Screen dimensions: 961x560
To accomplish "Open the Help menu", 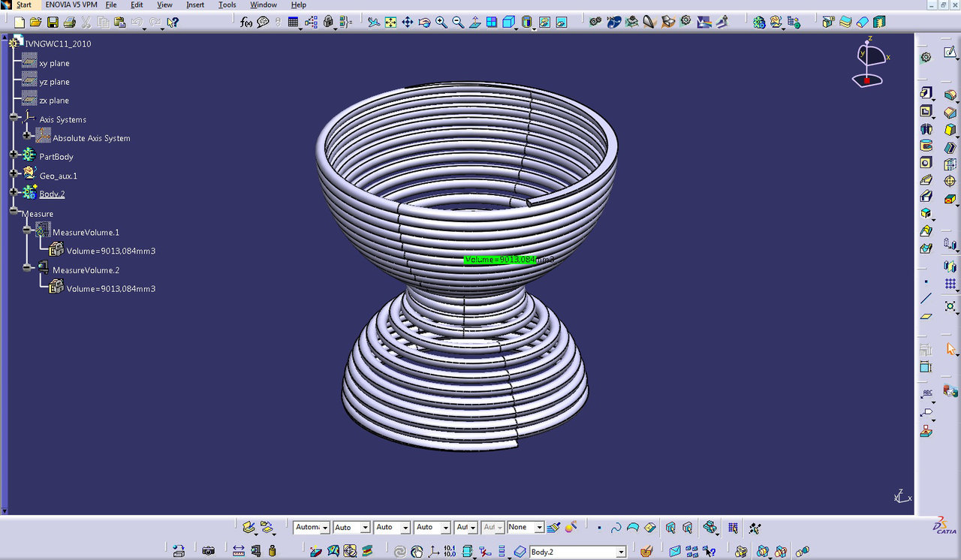I will [x=299, y=5].
